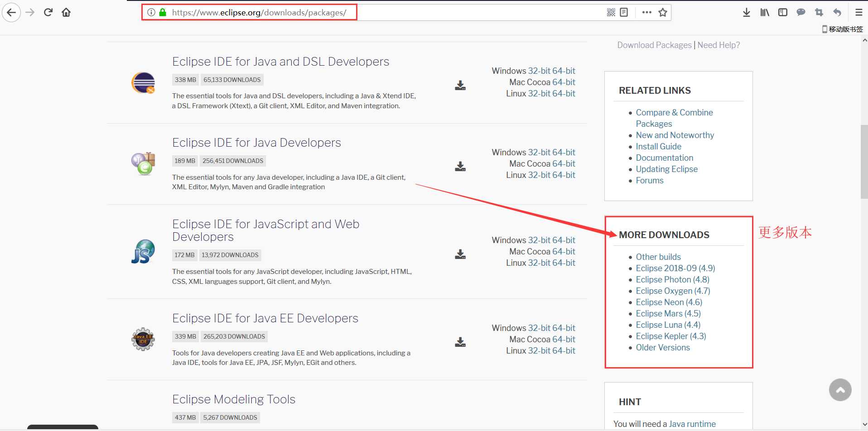
Task: Open Older Versions link
Action: pos(662,347)
